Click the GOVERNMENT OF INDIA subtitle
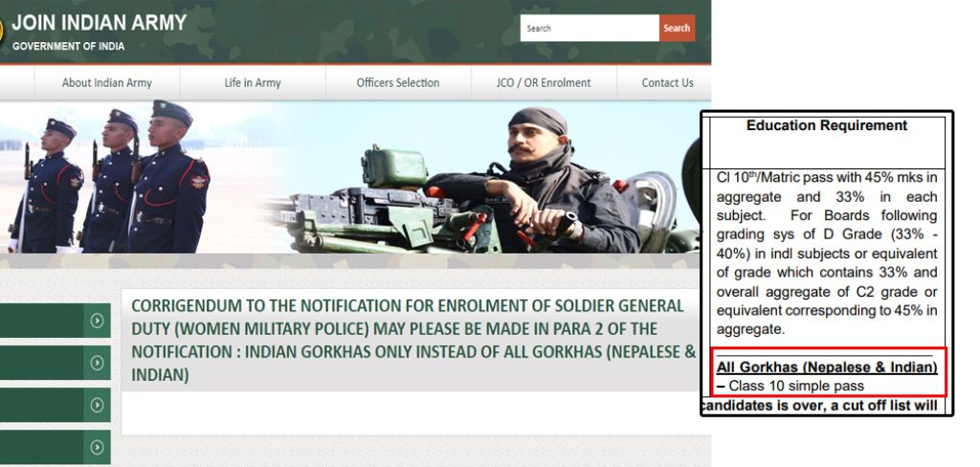Viewport: 980px width, 467px height. tap(68, 46)
